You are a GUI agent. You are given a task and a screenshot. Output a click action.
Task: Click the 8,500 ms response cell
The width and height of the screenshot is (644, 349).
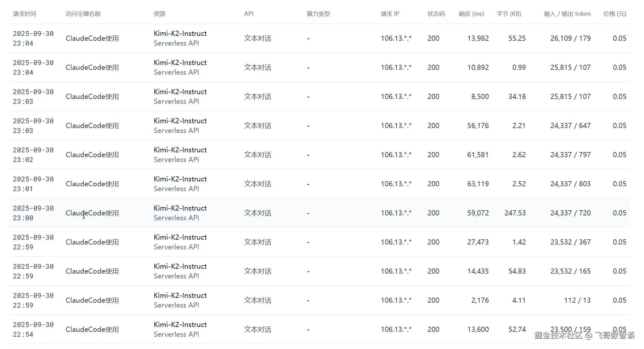tap(480, 96)
